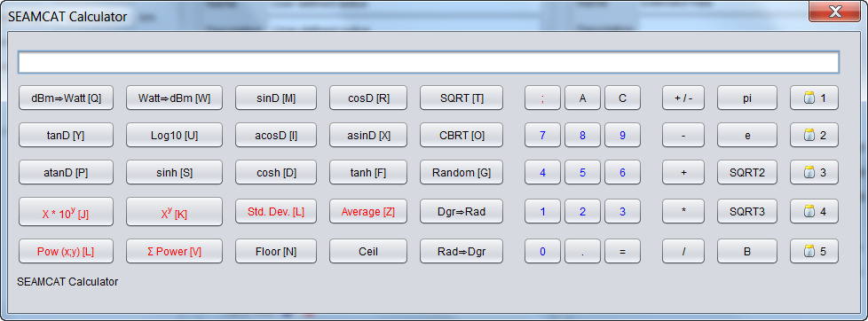Apply the acosD [I] function

point(276,135)
